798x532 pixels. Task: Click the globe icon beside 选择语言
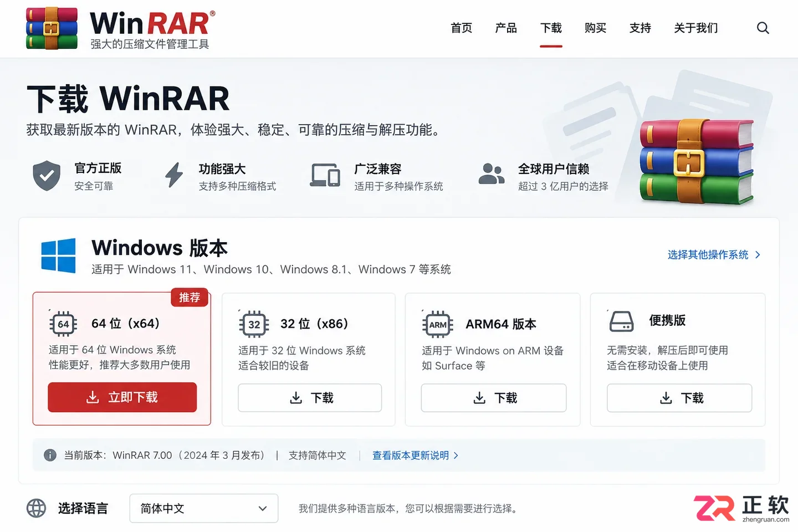(x=37, y=508)
